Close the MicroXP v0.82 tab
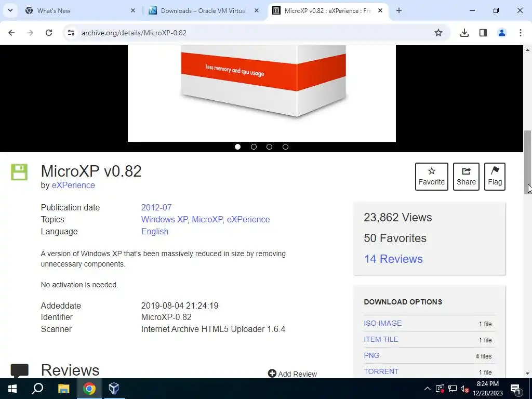Image resolution: width=532 pixels, height=399 pixels. (x=380, y=10)
